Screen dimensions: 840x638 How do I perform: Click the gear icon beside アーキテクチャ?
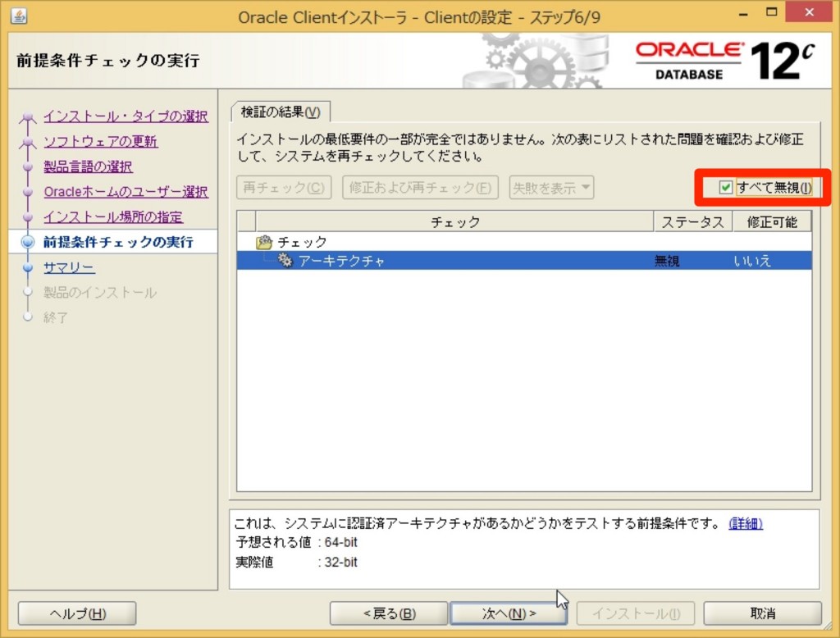pos(285,261)
